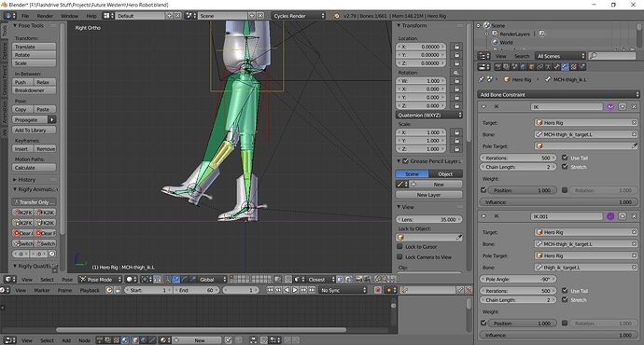
Task: Open the Object properties tab icon
Action: 531,67
